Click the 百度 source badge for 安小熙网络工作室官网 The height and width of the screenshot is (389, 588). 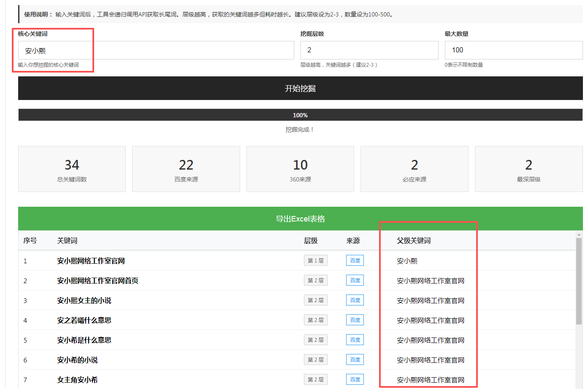tap(355, 260)
